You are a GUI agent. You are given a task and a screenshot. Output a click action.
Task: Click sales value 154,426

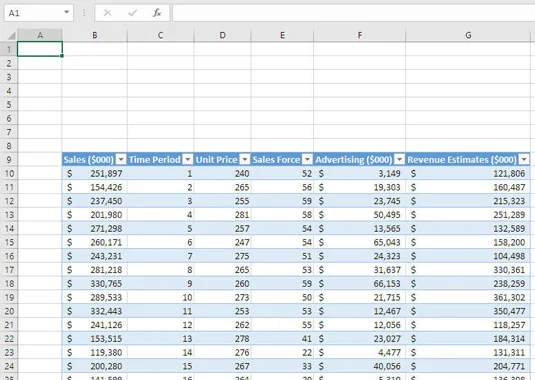pos(106,187)
